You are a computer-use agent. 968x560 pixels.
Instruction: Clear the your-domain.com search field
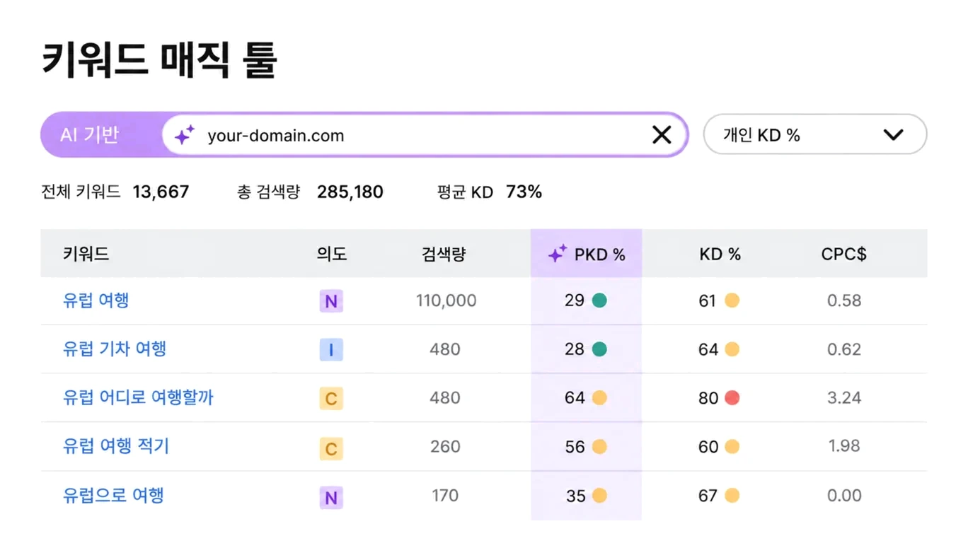click(662, 134)
